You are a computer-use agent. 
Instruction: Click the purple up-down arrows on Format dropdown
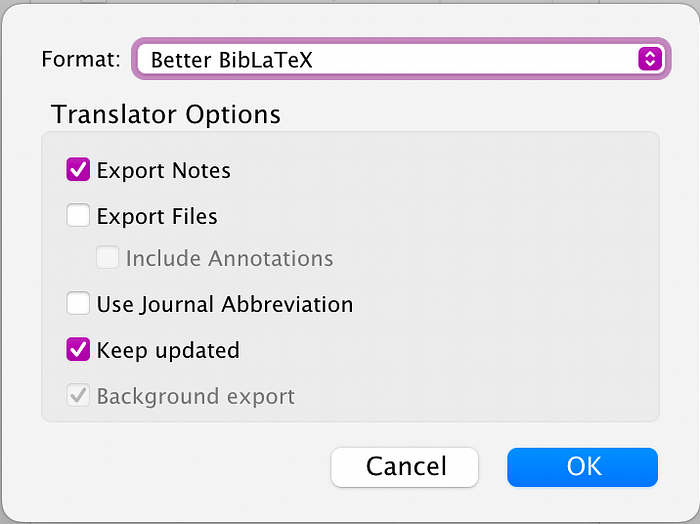coord(650,59)
